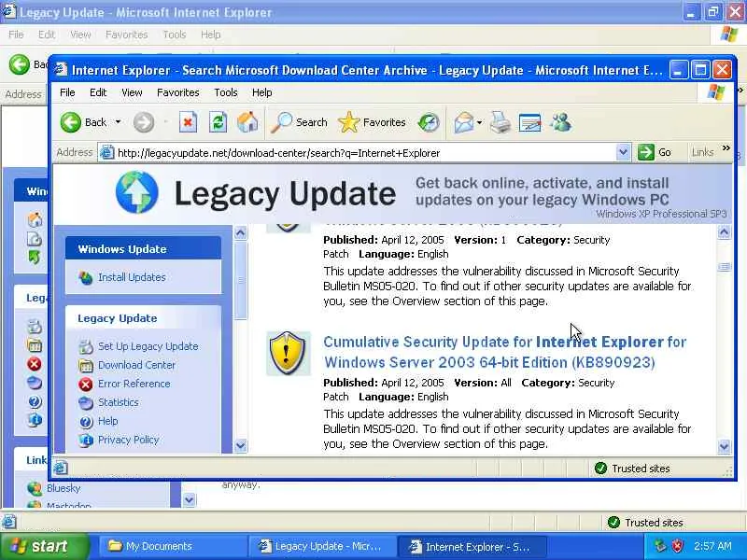Switch to Legacy Update taskbar window button
The image size is (747, 560).
tap(322, 546)
